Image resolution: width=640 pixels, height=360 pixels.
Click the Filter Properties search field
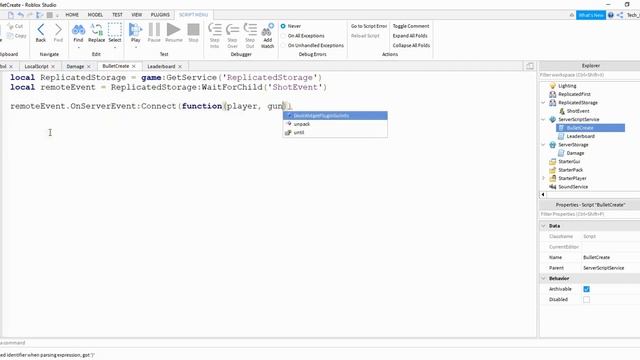(x=589, y=214)
